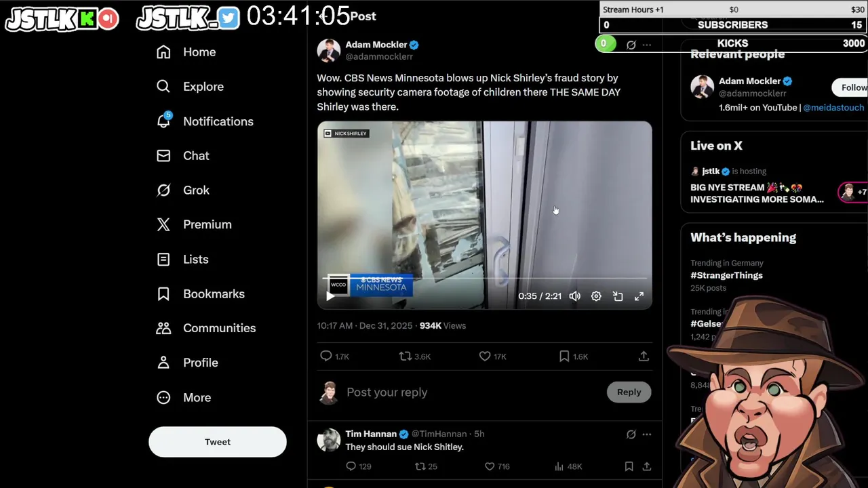Expand video to fullscreen
This screenshot has width=868, height=488.
[x=639, y=296]
